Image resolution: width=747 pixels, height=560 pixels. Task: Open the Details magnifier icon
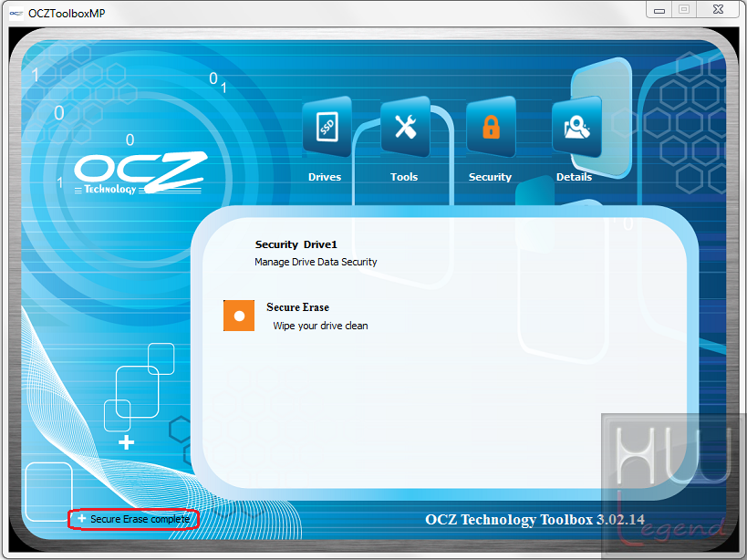[x=577, y=127]
